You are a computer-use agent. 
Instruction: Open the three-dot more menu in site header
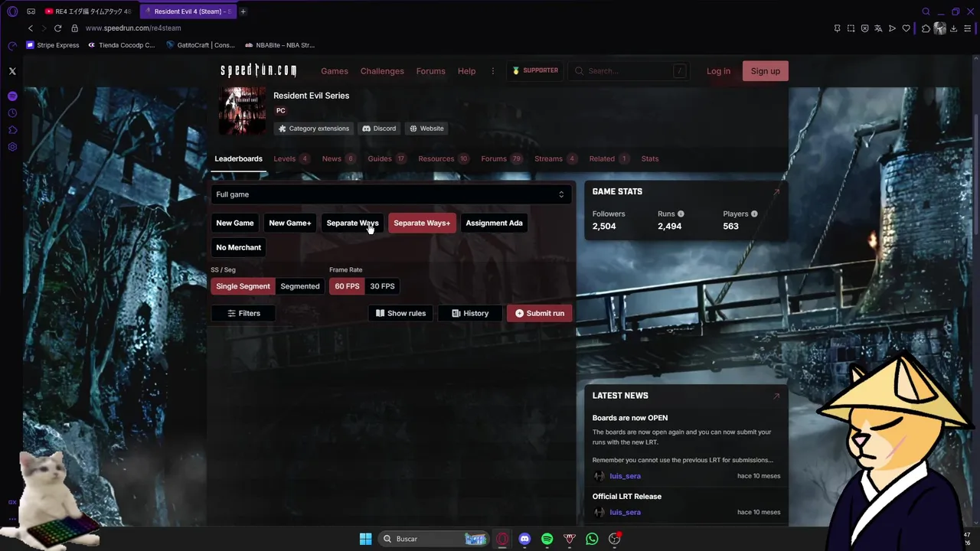coord(492,71)
